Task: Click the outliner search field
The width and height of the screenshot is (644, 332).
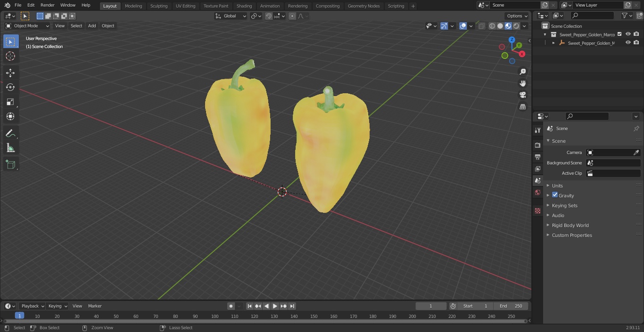Action: pos(592,16)
